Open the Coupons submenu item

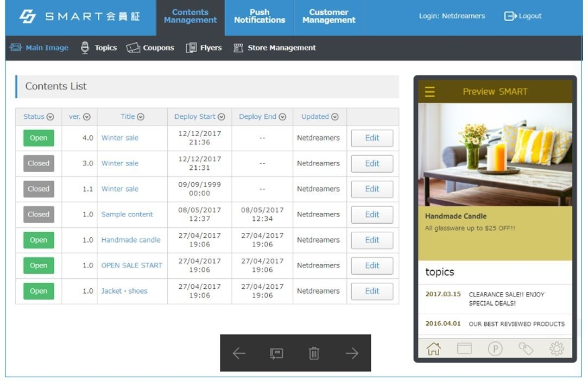(x=151, y=48)
